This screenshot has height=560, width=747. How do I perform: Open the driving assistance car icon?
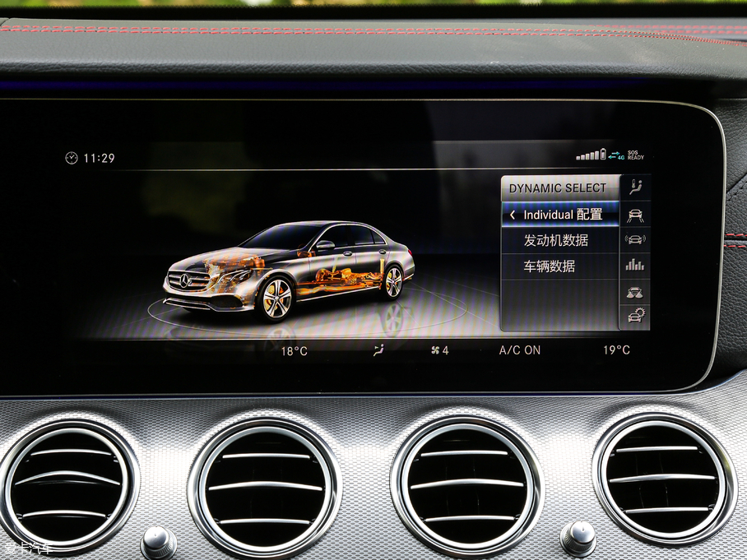click(633, 212)
